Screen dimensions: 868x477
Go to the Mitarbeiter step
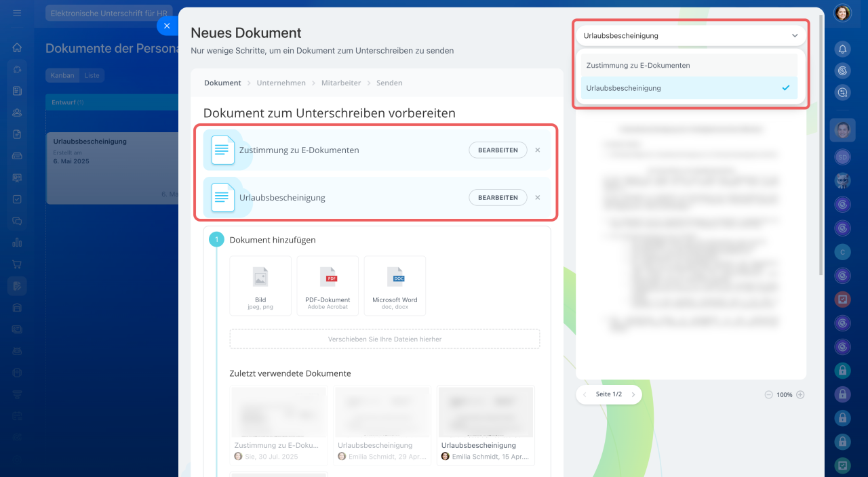(x=341, y=83)
